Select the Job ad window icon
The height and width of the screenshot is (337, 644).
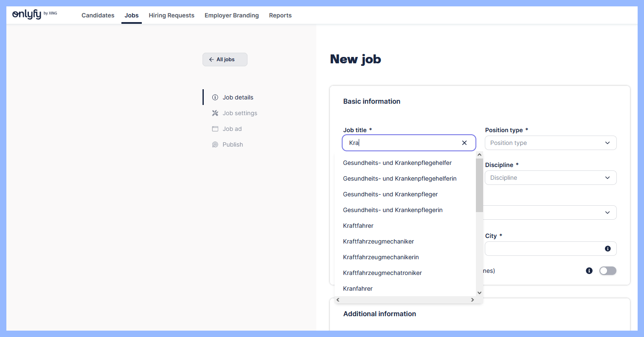coord(215,128)
